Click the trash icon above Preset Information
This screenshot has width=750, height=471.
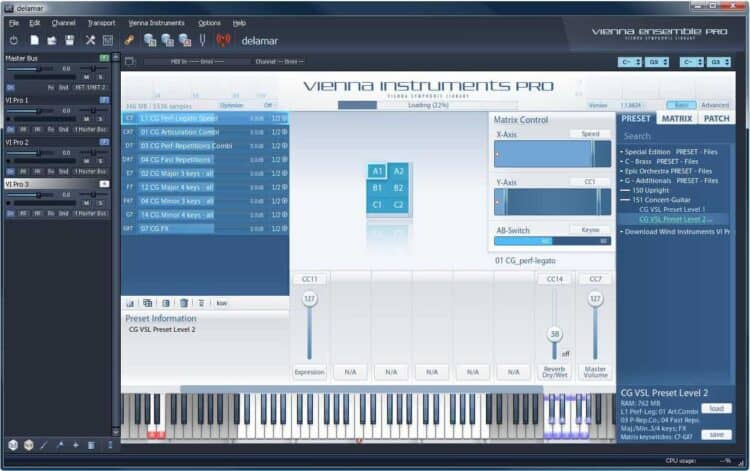(x=183, y=303)
